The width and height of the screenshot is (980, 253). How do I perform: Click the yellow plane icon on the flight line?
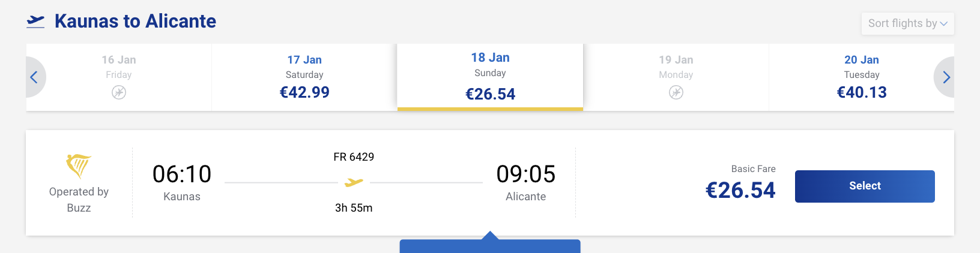pos(354,182)
